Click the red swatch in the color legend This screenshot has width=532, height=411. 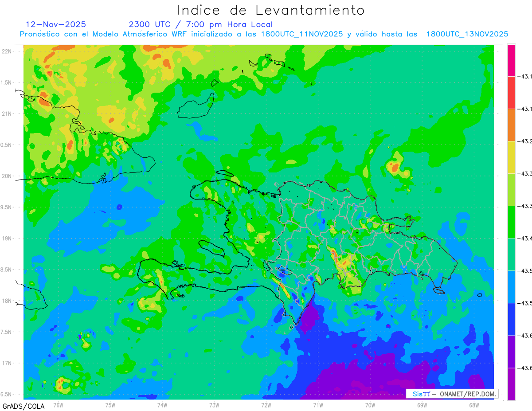tap(511, 93)
